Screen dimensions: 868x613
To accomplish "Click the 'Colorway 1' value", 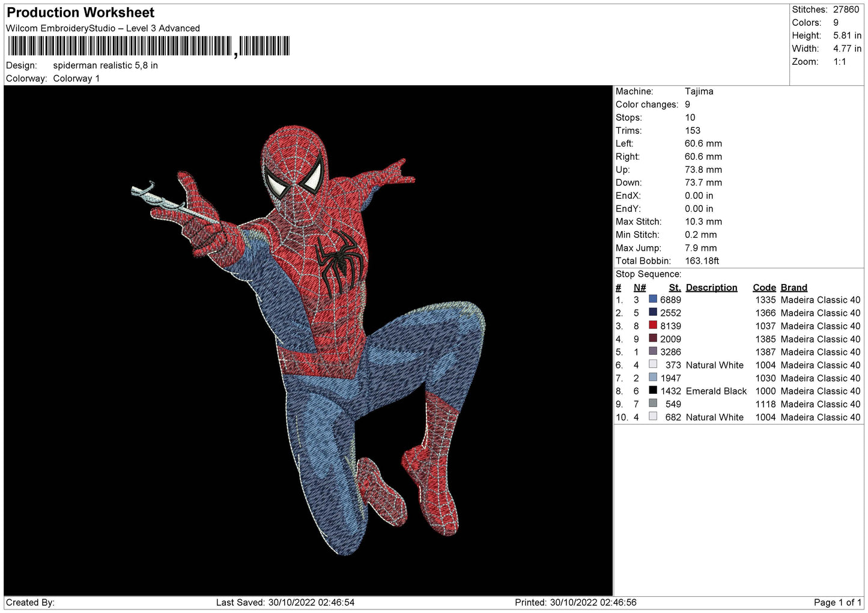I will [76, 79].
